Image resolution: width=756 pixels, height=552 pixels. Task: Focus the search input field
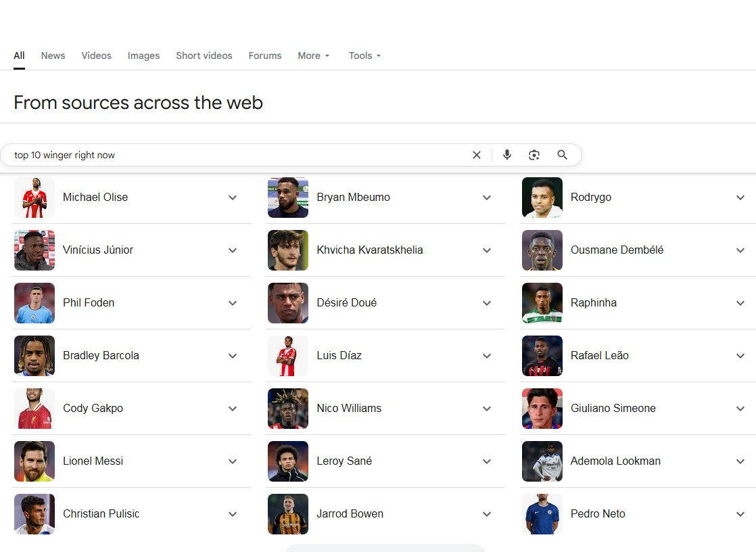237,155
